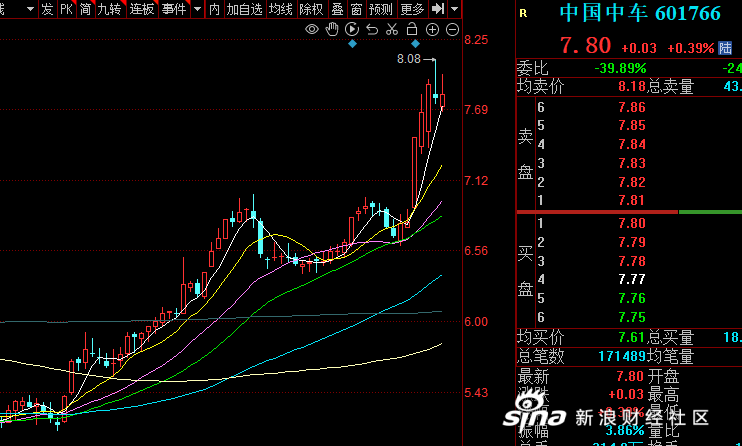The width and height of the screenshot is (742, 446).
Task: Open the 事件 events item
Action: (x=174, y=9)
